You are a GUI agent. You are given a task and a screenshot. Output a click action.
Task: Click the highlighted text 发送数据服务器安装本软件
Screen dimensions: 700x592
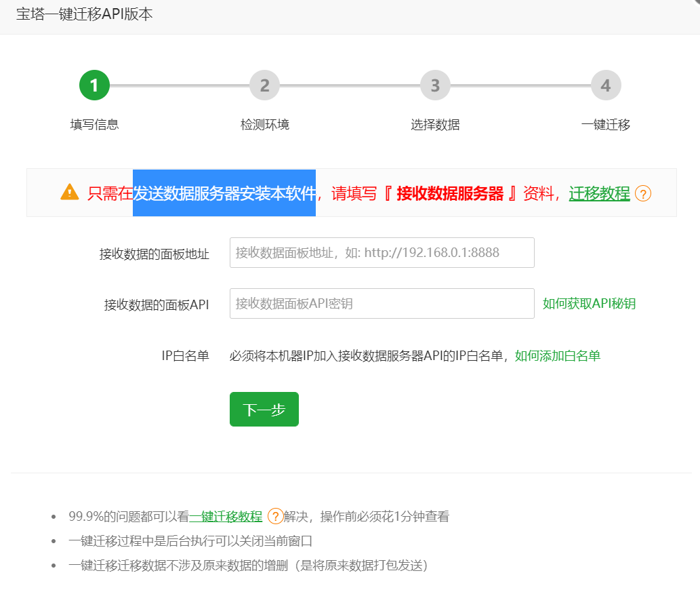(224, 193)
